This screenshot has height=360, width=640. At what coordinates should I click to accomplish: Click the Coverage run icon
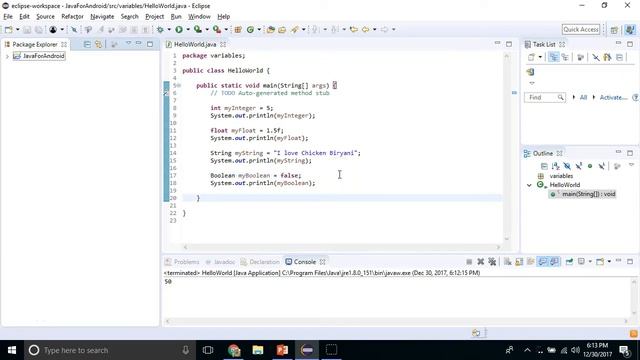point(198,29)
